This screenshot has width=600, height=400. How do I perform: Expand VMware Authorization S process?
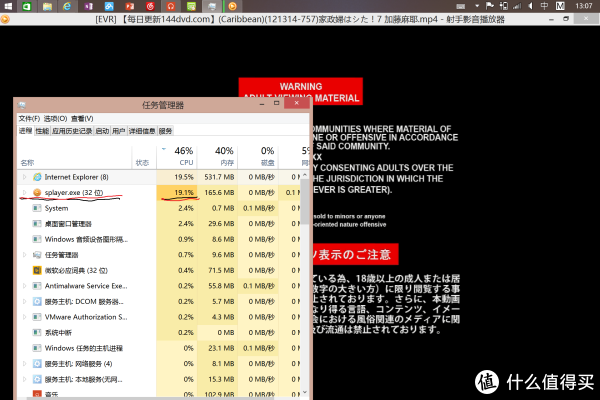coord(24,317)
